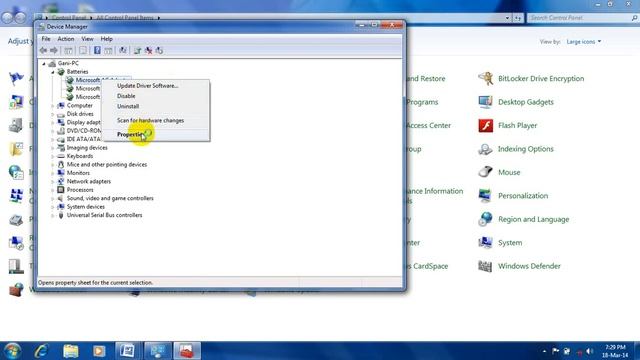Open the Action menu
The width and height of the screenshot is (640, 360).
(x=66, y=39)
